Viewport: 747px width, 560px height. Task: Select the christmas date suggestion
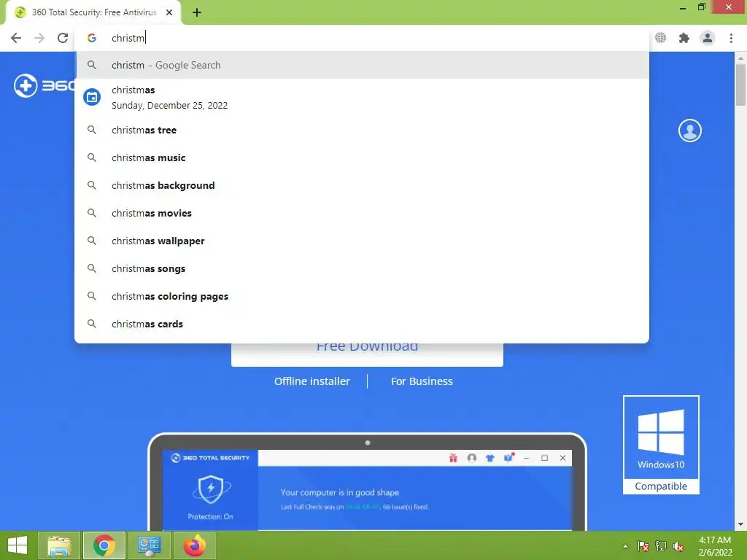coord(362,98)
